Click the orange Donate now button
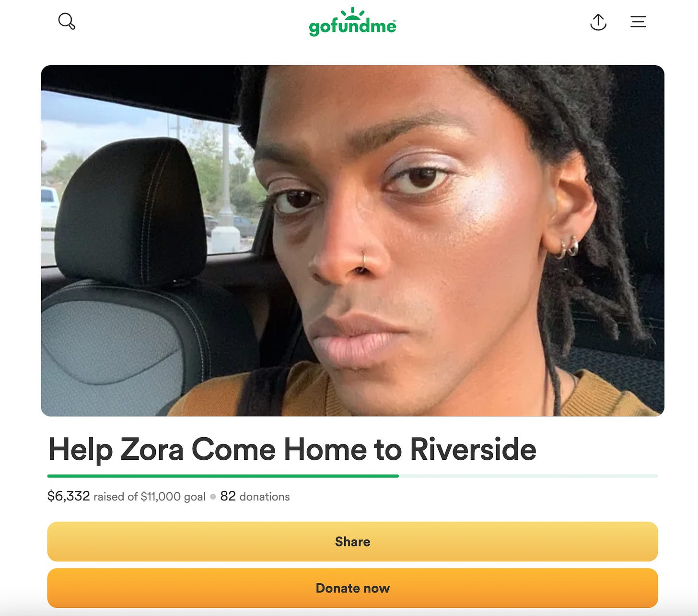698x616 pixels. point(352,588)
